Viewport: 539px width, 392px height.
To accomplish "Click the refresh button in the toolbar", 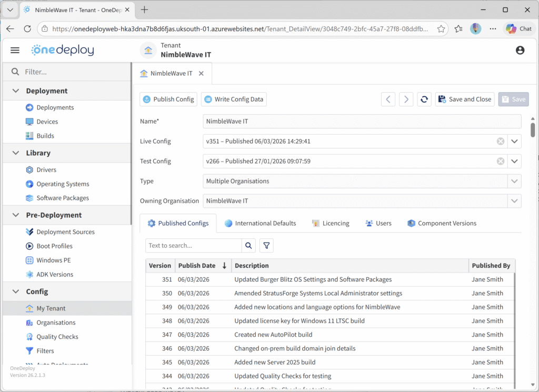I will click(x=424, y=99).
